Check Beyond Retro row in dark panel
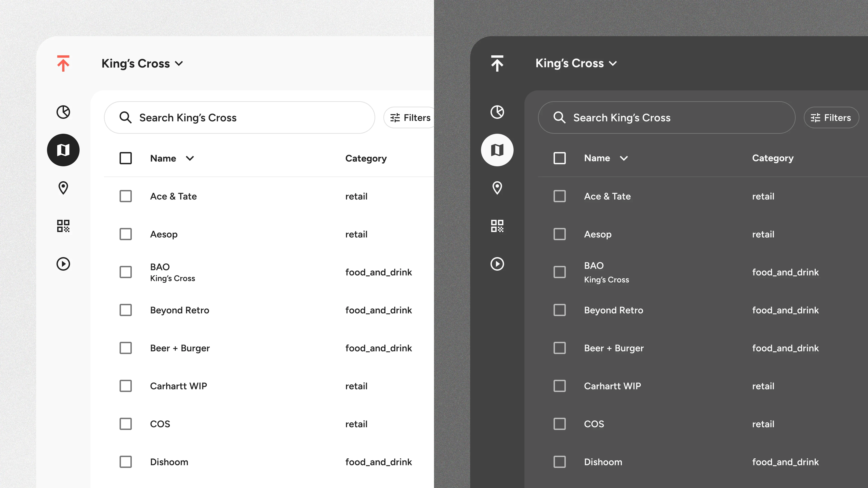 point(560,310)
